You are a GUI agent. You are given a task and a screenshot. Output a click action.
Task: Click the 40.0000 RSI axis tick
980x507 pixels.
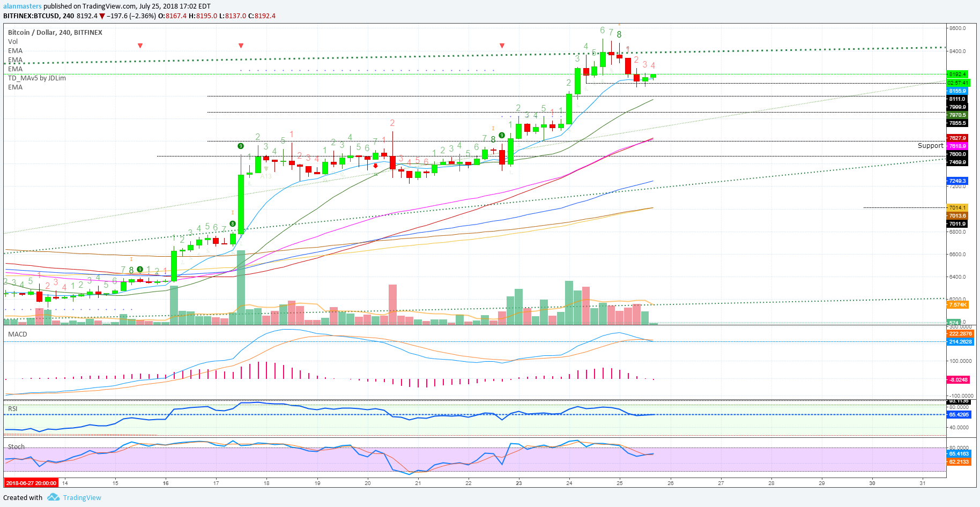(x=959, y=428)
